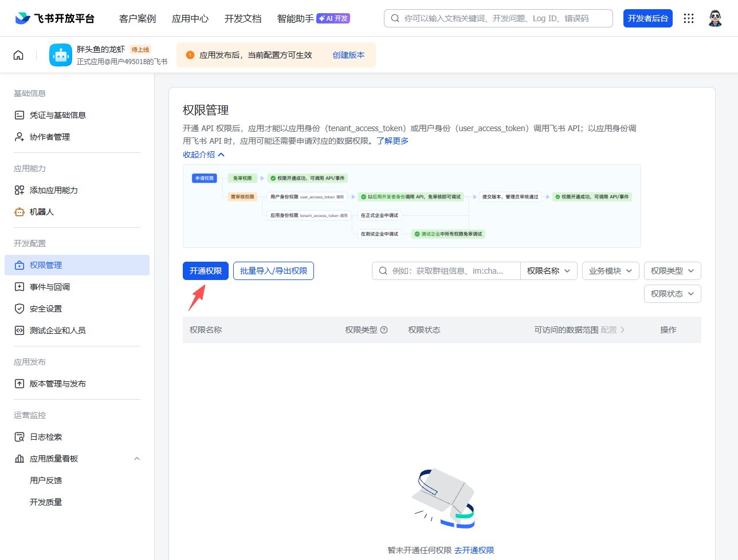The width and height of the screenshot is (738, 560).
Task: Click the search magnifier icon in the permission filter
Action: (x=383, y=271)
